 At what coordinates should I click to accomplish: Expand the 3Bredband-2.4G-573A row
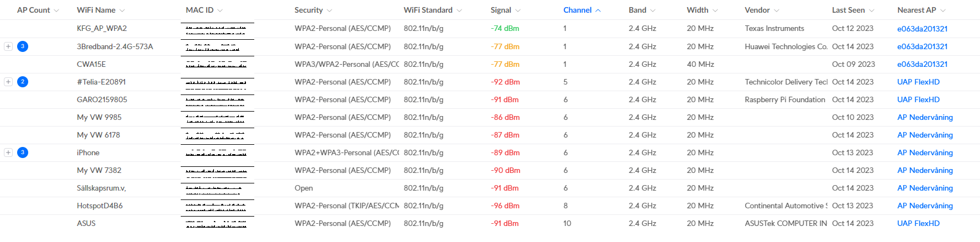(8, 46)
